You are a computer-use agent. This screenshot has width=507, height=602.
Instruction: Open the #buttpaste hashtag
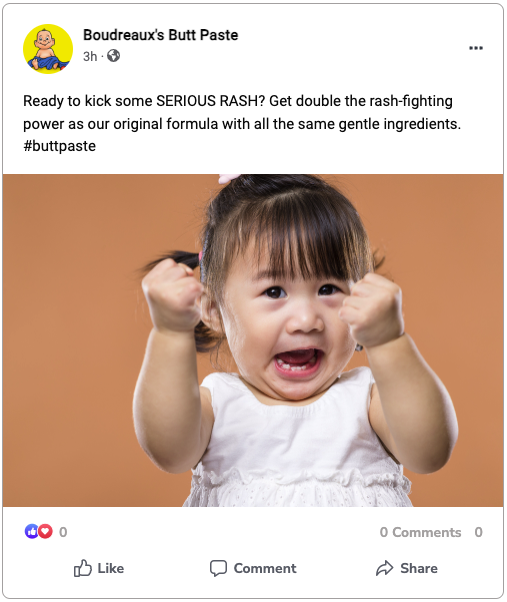pyautogui.click(x=59, y=146)
